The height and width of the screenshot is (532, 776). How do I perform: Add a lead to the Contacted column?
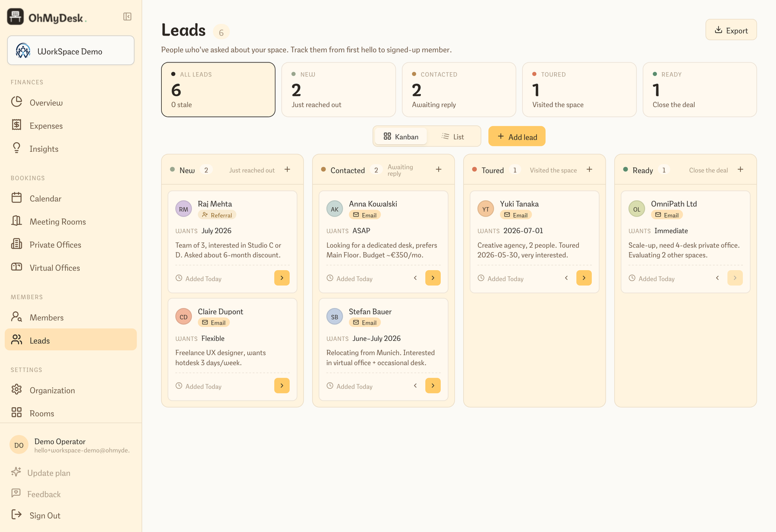[x=439, y=170]
